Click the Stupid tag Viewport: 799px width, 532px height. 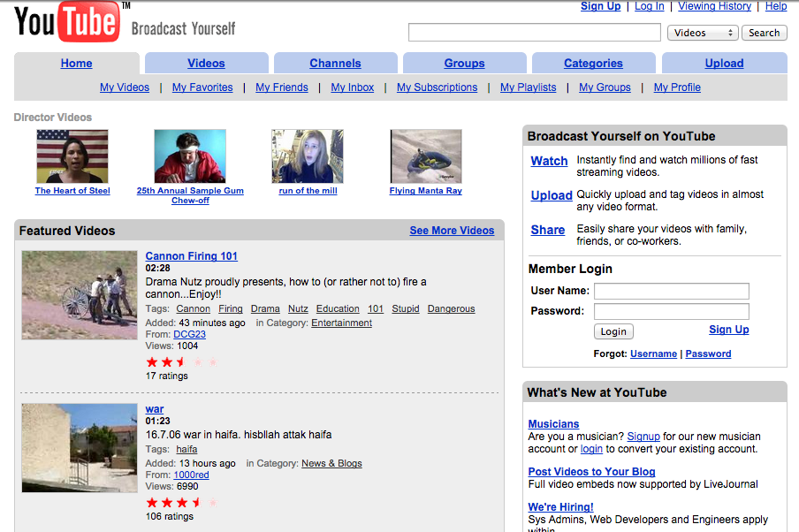406,308
